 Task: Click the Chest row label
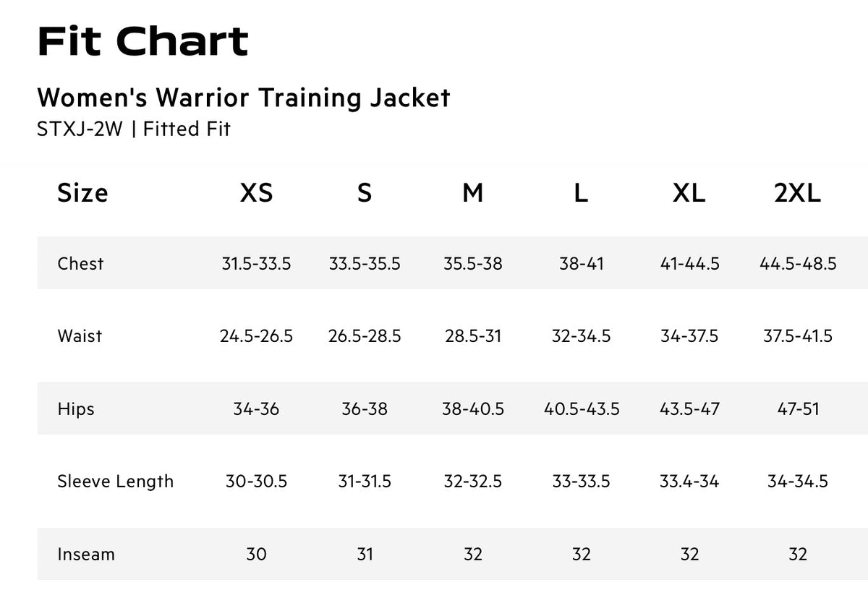click(80, 263)
